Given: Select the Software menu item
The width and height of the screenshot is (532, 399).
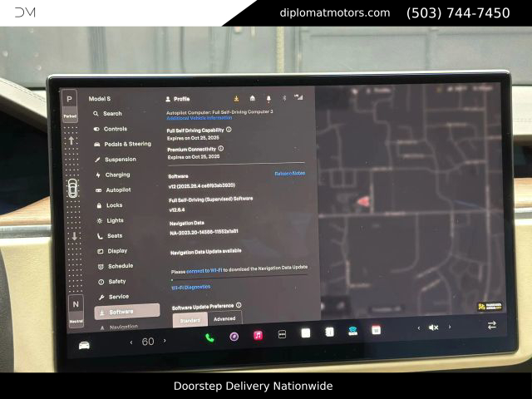Looking at the screenshot, I should click(x=127, y=312).
